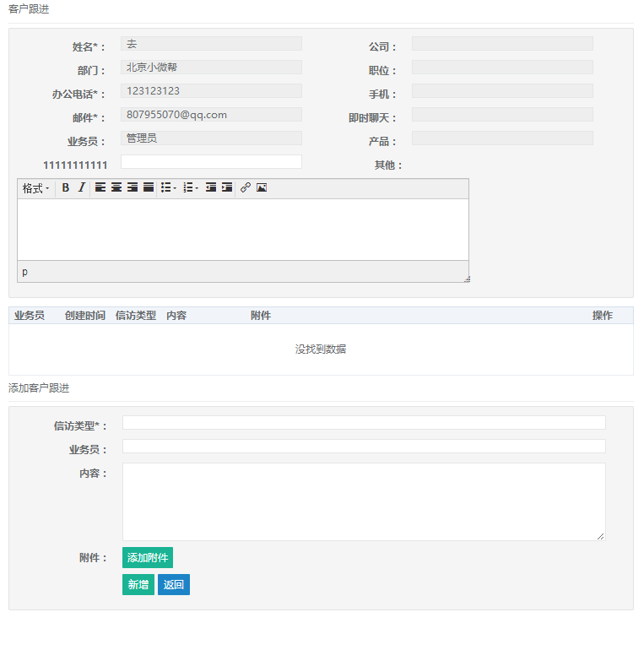Click the 业务员 table column header
644x650 pixels.
coord(30,316)
